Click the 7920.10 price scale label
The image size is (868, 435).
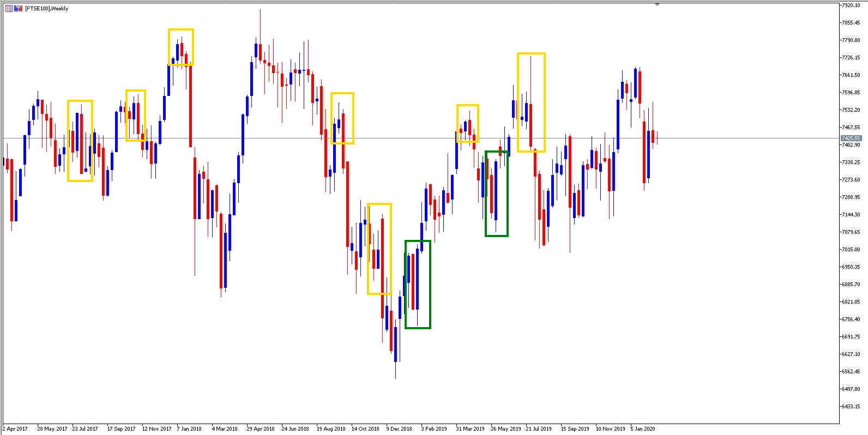(x=851, y=5)
